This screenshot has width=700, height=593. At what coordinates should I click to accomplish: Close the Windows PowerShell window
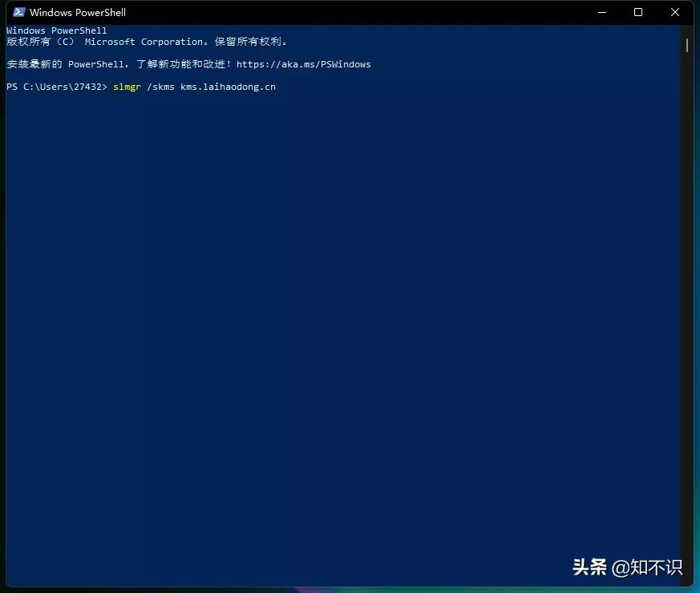[675, 12]
